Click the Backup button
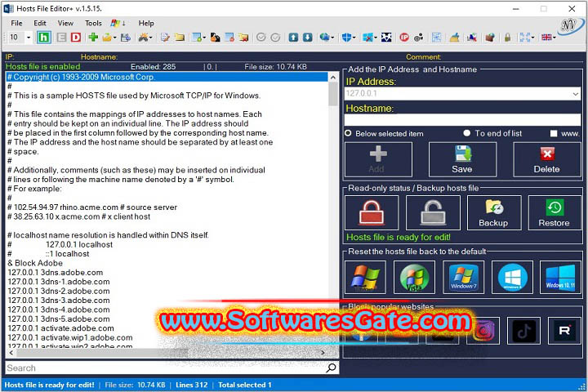This screenshot has width=588, height=392. point(494,212)
